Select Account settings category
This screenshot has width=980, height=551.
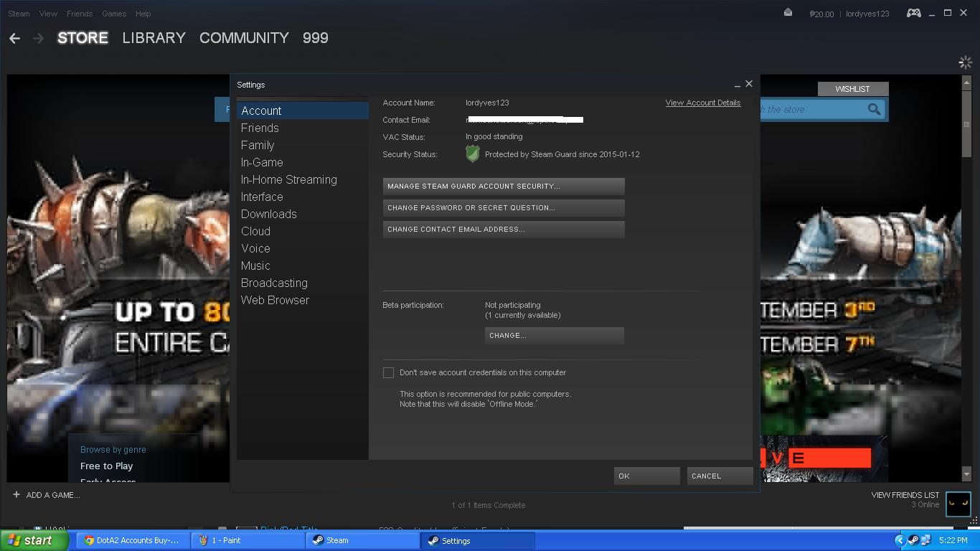(302, 110)
